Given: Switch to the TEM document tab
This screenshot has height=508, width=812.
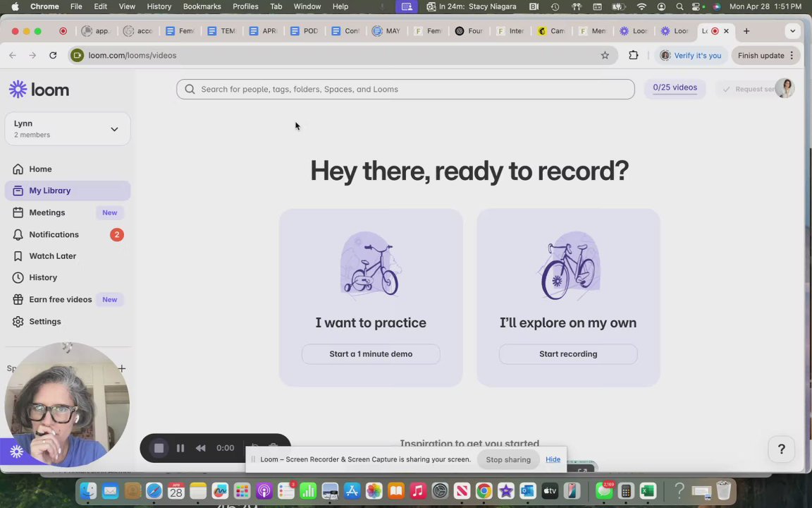Looking at the screenshot, I should (x=221, y=31).
